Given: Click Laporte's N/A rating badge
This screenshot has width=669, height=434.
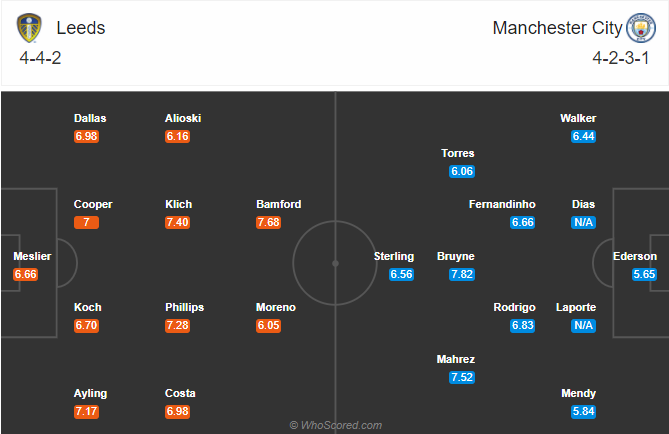Looking at the screenshot, I should (x=583, y=326).
